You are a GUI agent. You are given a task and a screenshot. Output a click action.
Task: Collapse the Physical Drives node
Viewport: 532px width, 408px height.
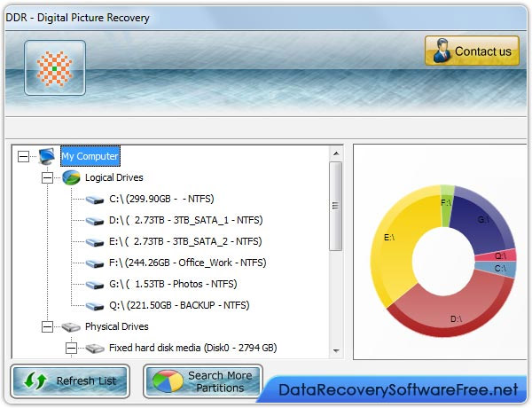click(47, 327)
